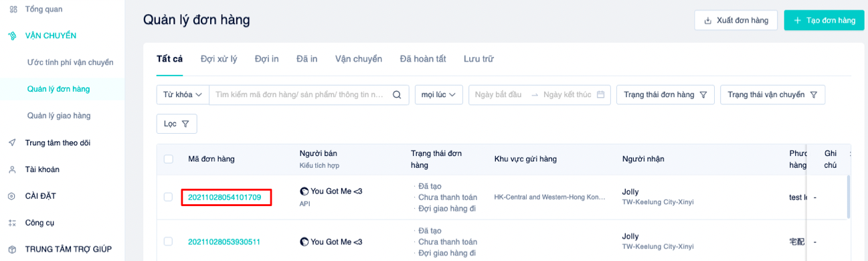Open order link 20211028054101709
Viewport: 868px width, 261px height.
[224, 197]
